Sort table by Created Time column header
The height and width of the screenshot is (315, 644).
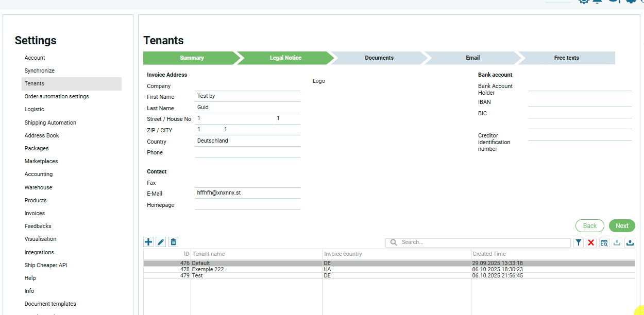(x=489, y=254)
